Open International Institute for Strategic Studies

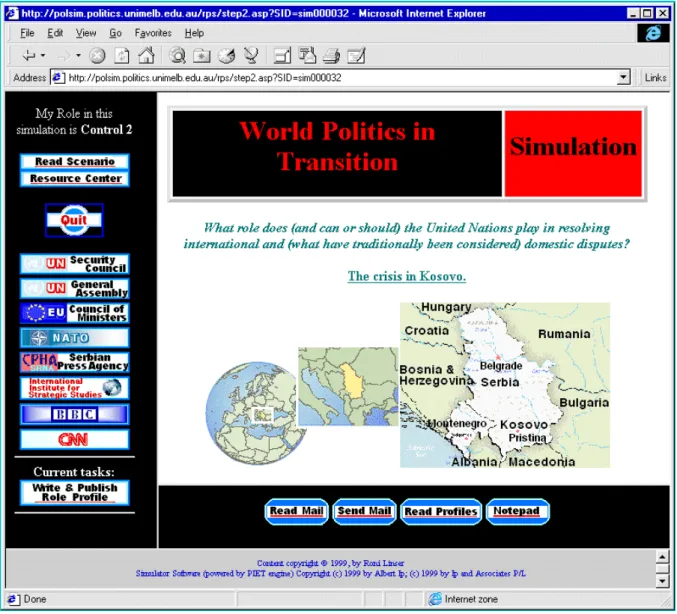tap(75, 388)
